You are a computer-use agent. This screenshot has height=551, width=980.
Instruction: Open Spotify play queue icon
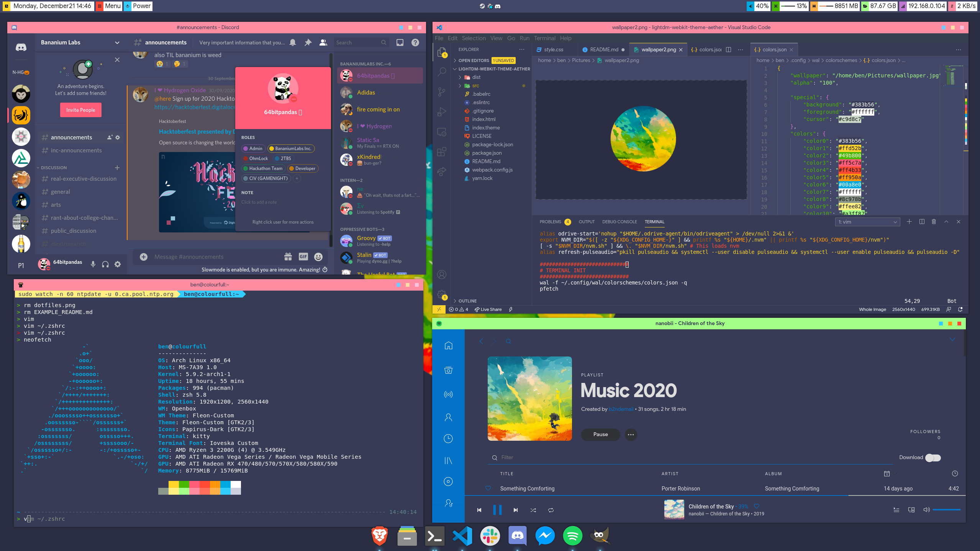tap(896, 510)
